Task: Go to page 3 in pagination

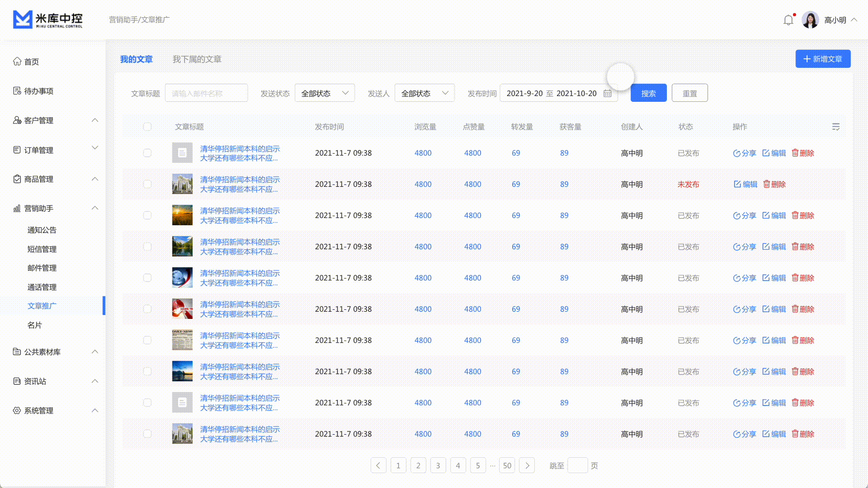Action: pyautogui.click(x=438, y=465)
